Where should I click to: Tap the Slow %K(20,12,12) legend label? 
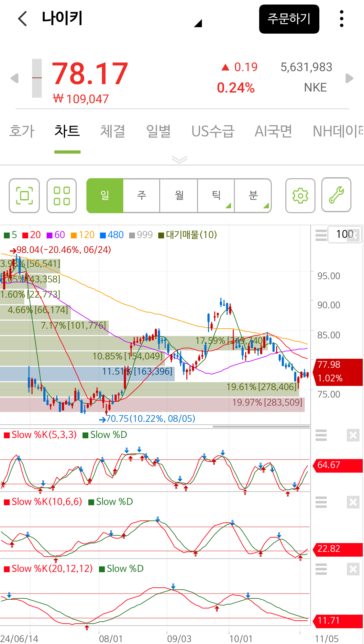coord(49,569)
